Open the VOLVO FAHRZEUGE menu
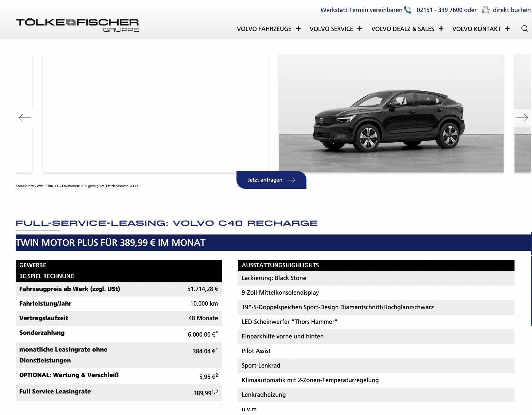Image resolution: width=532 pixels, height=415 pixels. pyautogui.click(x=264, y=29)
